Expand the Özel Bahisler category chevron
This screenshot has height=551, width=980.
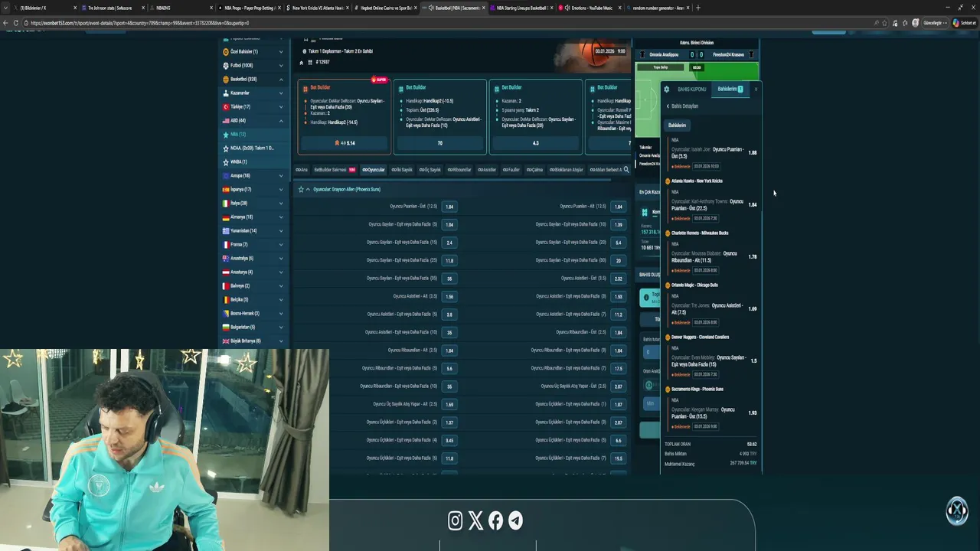(x=281, y=52)
